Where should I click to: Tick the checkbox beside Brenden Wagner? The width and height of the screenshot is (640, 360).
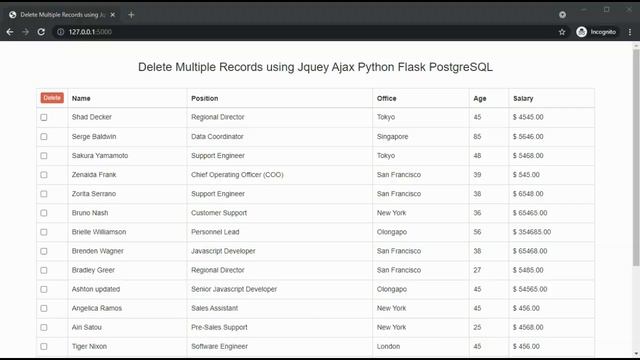44,251
